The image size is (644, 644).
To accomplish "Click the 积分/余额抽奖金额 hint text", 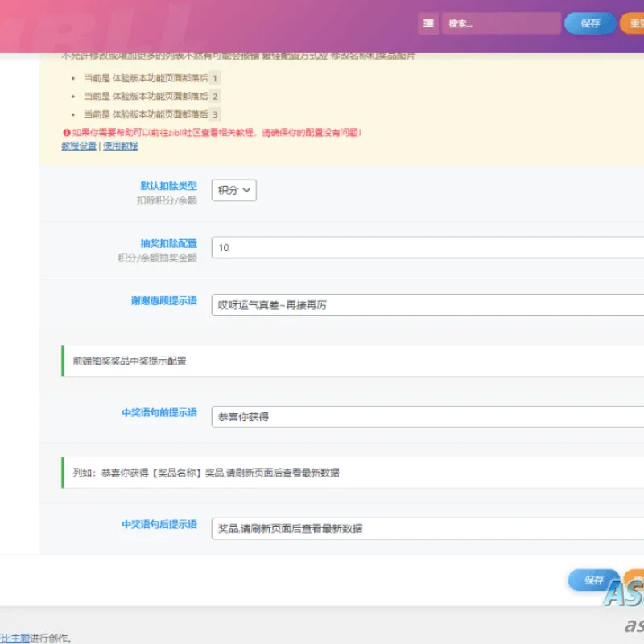I will 157,258.
